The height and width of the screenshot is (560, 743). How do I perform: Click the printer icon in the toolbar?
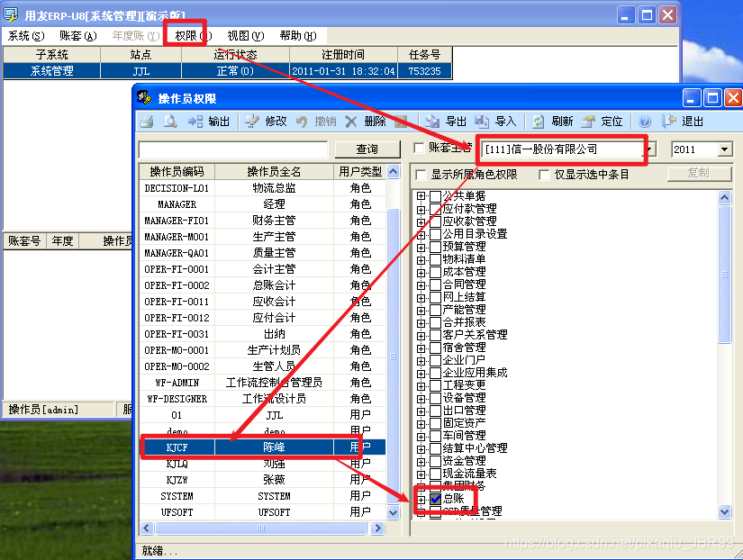click(147, 122)
